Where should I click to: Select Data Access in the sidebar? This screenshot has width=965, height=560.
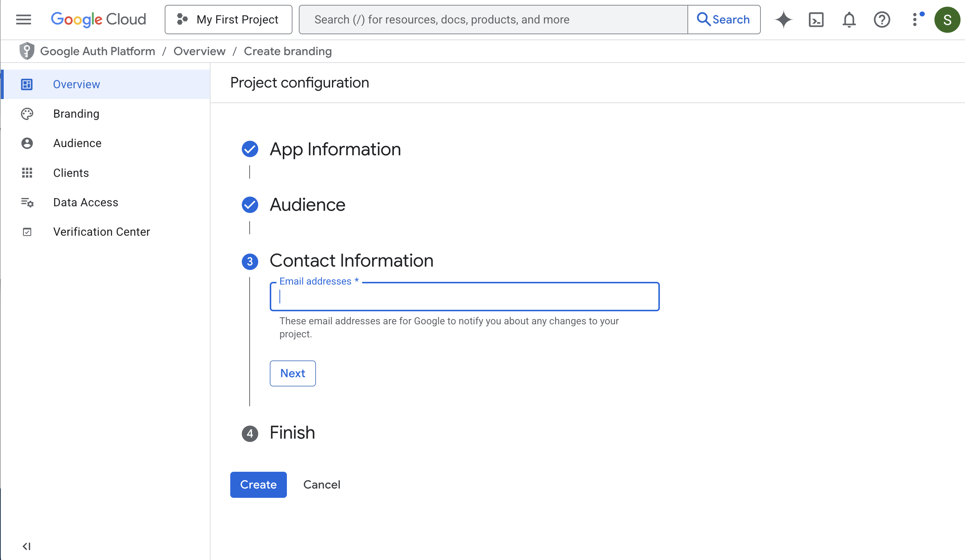click(85, 202)
